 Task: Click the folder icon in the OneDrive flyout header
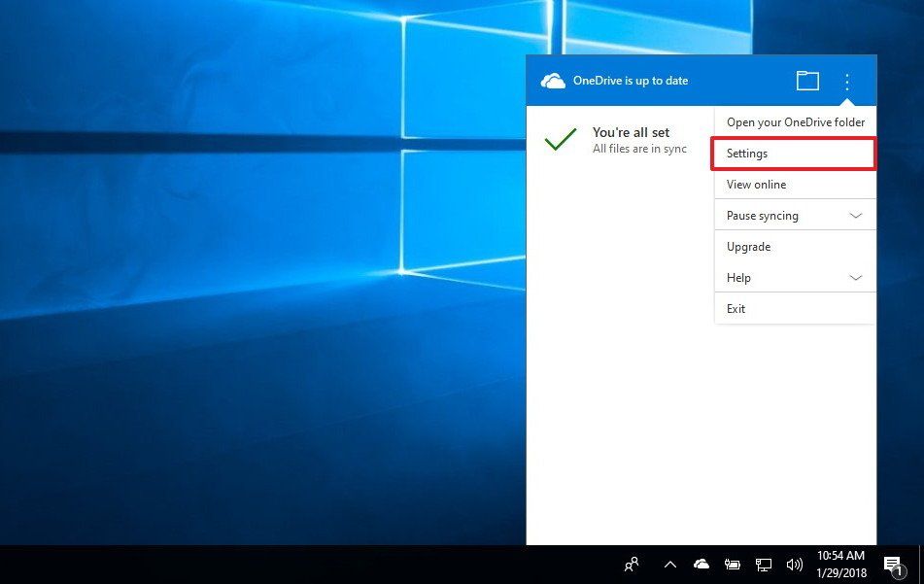[x=806, y=81]
